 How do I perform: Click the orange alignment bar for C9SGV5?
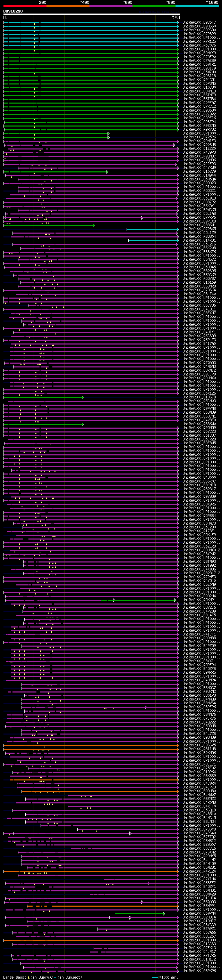(x=91, y=745)
